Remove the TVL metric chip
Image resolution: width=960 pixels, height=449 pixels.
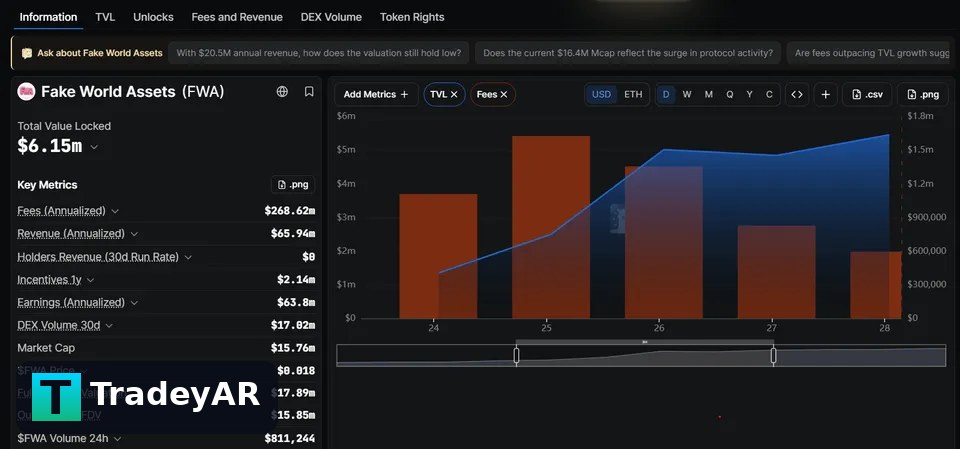(x=454, y=94)
